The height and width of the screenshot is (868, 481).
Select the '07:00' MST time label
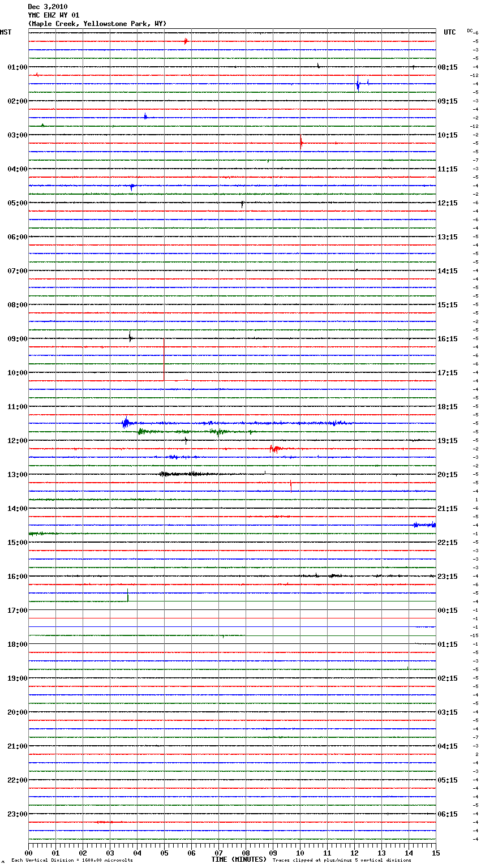[x=18, y=271]
